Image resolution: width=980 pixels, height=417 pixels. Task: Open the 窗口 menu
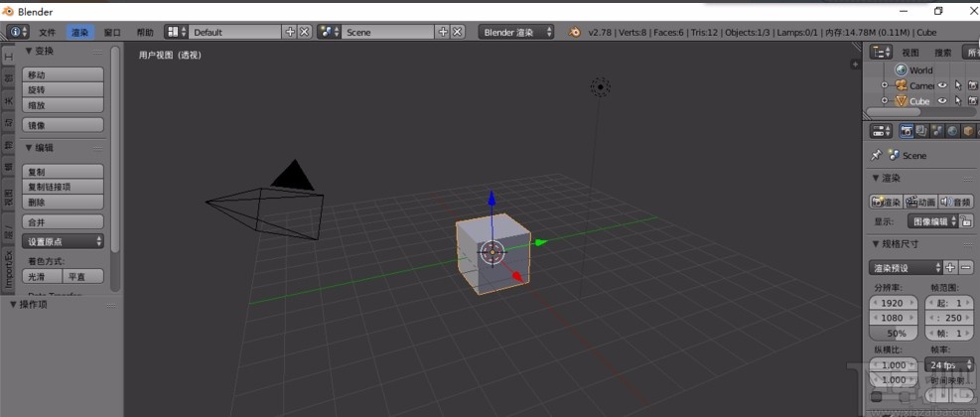112,33
